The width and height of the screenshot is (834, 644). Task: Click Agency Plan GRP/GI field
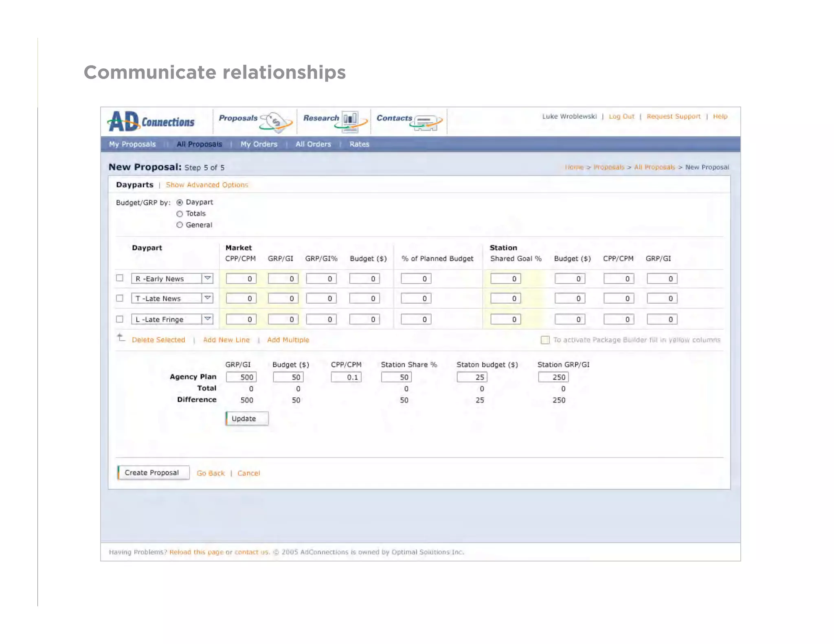pyautogui.click(x=241, y=377)
